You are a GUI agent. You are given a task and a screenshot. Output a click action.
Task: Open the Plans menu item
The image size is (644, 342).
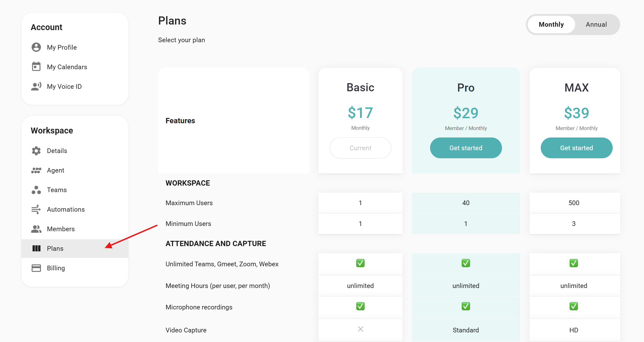(55, 249)
